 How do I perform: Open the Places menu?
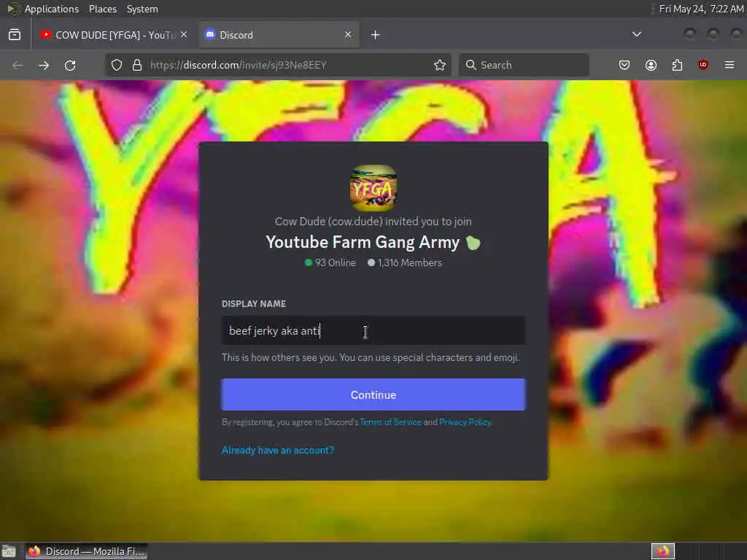(102, 9)
